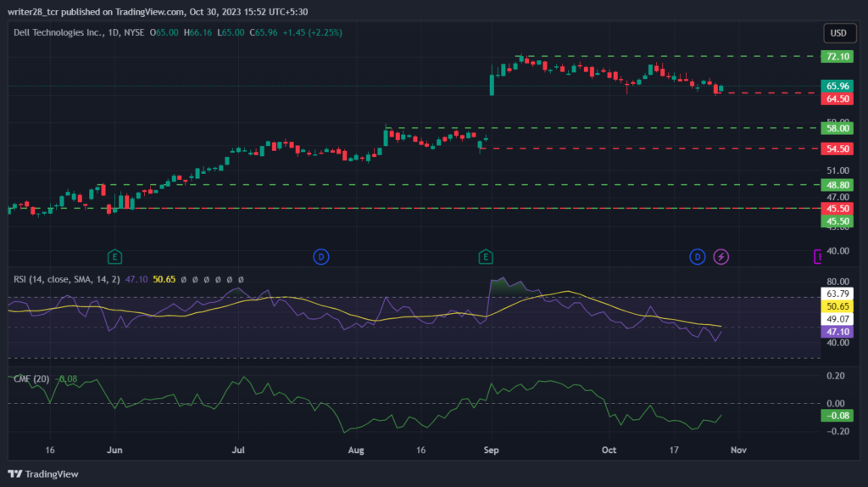
Task: Click the TradingView logo
Action: pyautogui.click(x=43, y=473)
